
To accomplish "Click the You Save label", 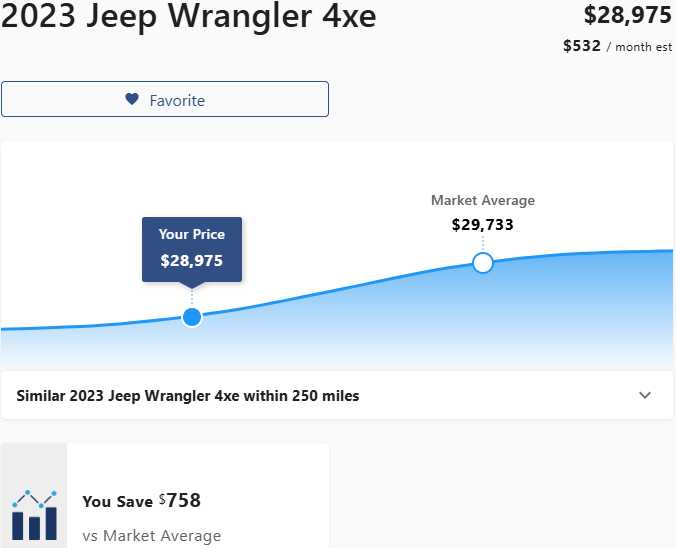I will click(117, 502).
